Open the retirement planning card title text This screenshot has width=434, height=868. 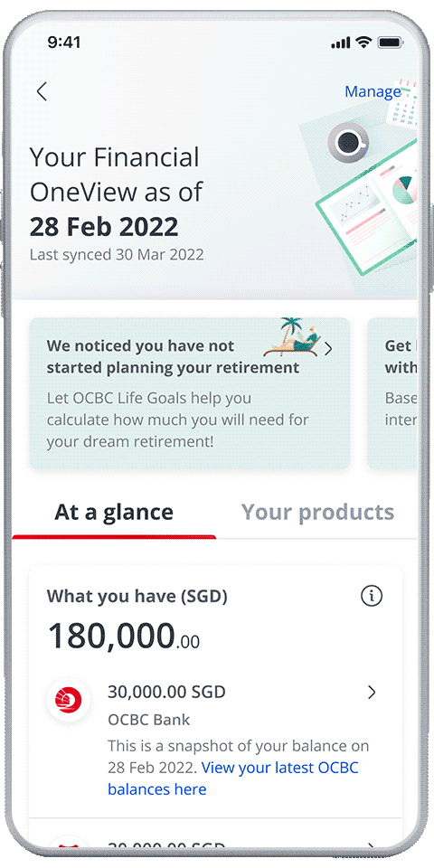point(173,356)
